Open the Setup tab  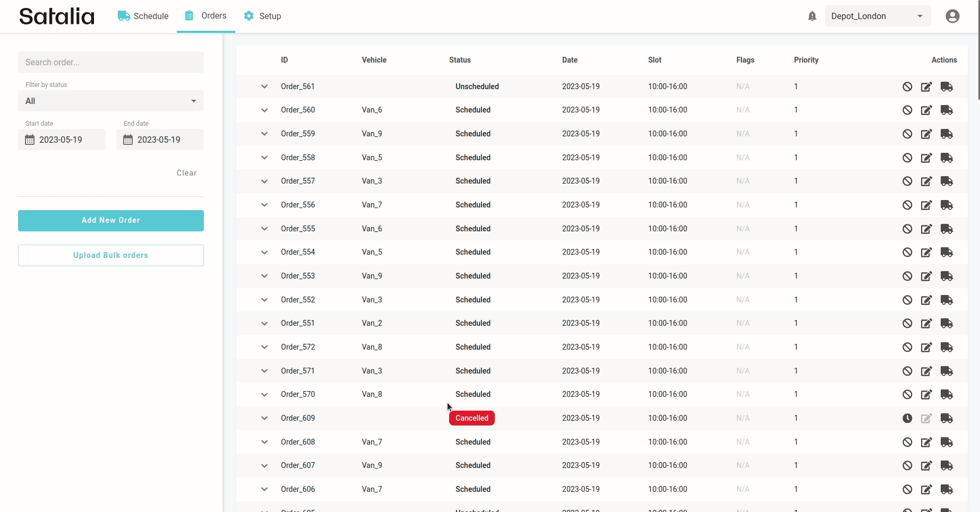pyautogui.click(x=263, y=16)
